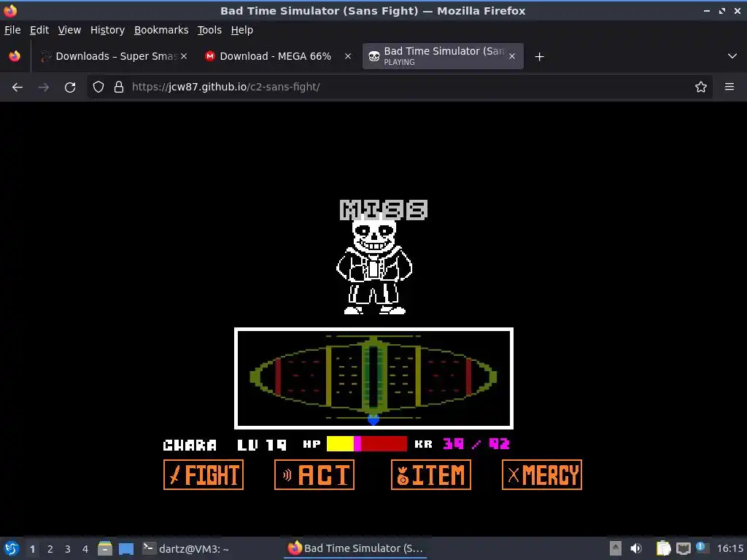Choose the MERCY button
The width and height of the screenshot is (747, 560).
click(542, 475)
